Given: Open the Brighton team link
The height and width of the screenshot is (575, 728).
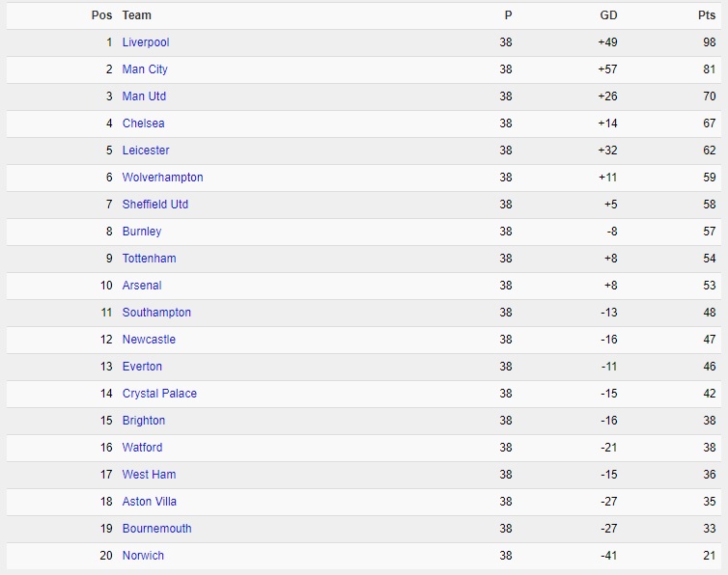Looking at the screenshot, I should point(144,421).
